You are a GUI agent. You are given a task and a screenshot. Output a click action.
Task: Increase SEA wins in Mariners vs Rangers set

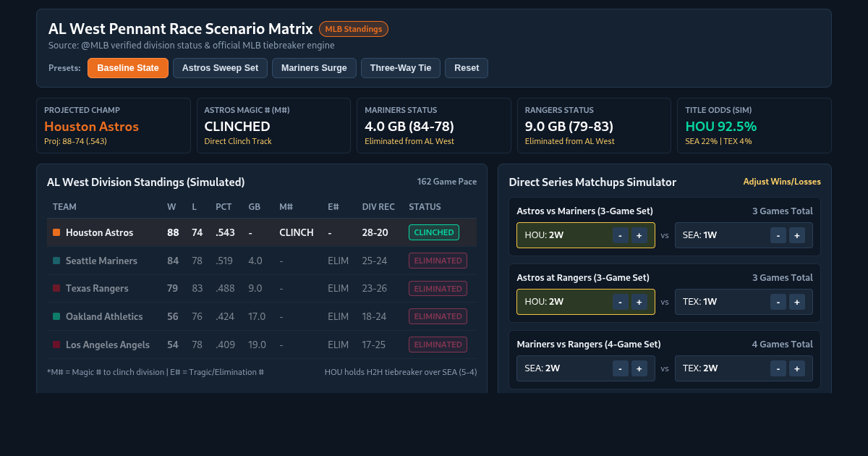tap(639, 368)
